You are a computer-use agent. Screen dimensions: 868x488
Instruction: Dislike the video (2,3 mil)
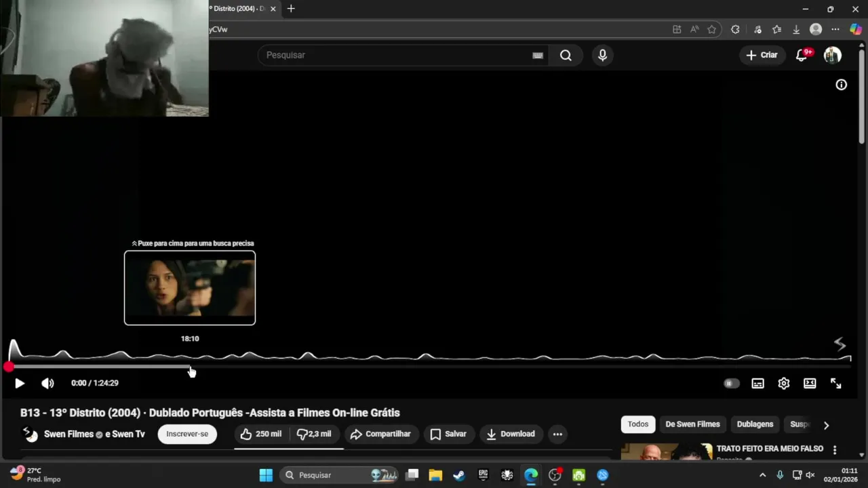[x=315, y=434]
